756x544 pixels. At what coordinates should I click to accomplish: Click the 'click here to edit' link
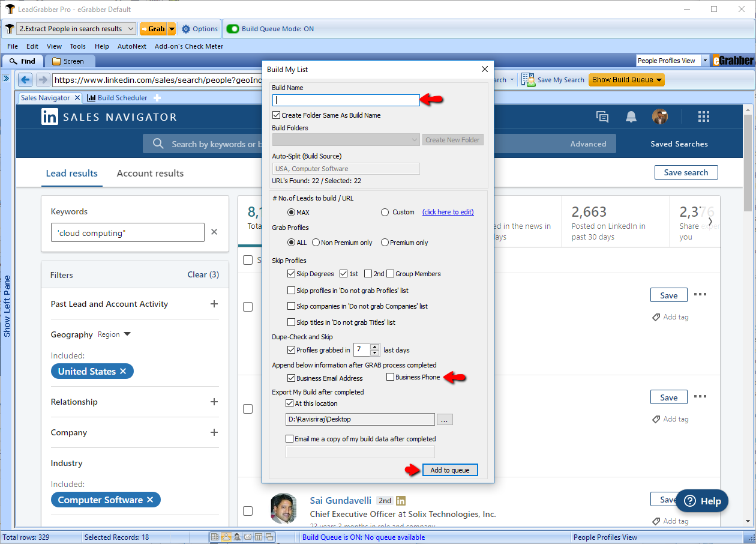pos(448,212)
